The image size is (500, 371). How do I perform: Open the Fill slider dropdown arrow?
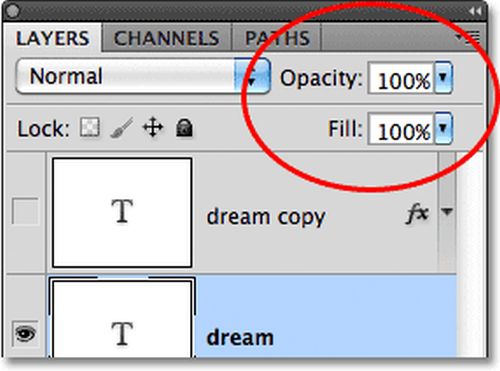[443, 128]
